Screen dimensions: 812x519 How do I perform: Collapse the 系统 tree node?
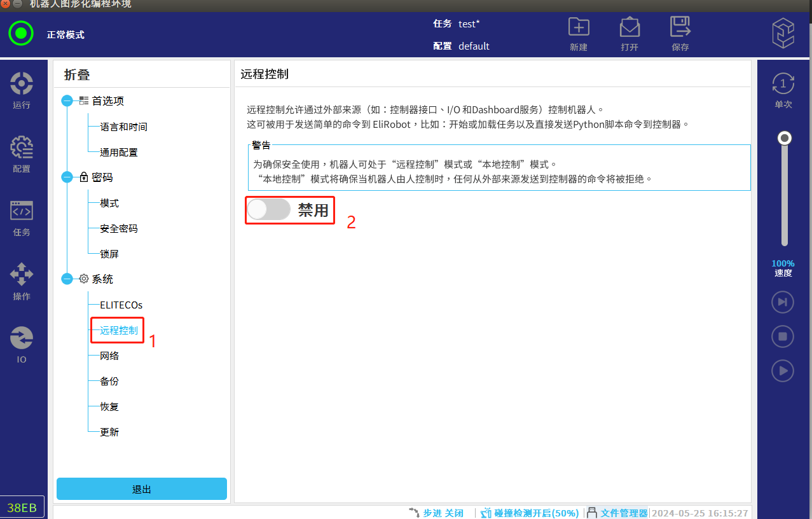(x=67, y=279)
